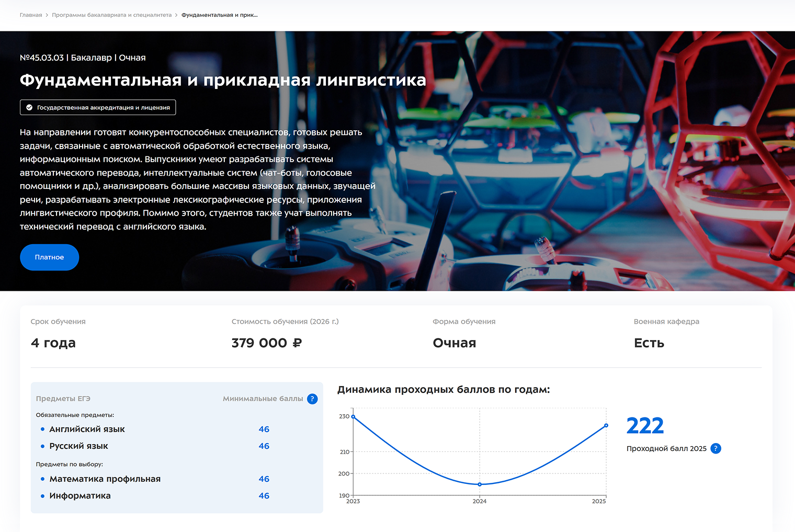
Task: Click the chevron before the Фундаментальная breadcrumb
Action: click(x=176, y=15)
